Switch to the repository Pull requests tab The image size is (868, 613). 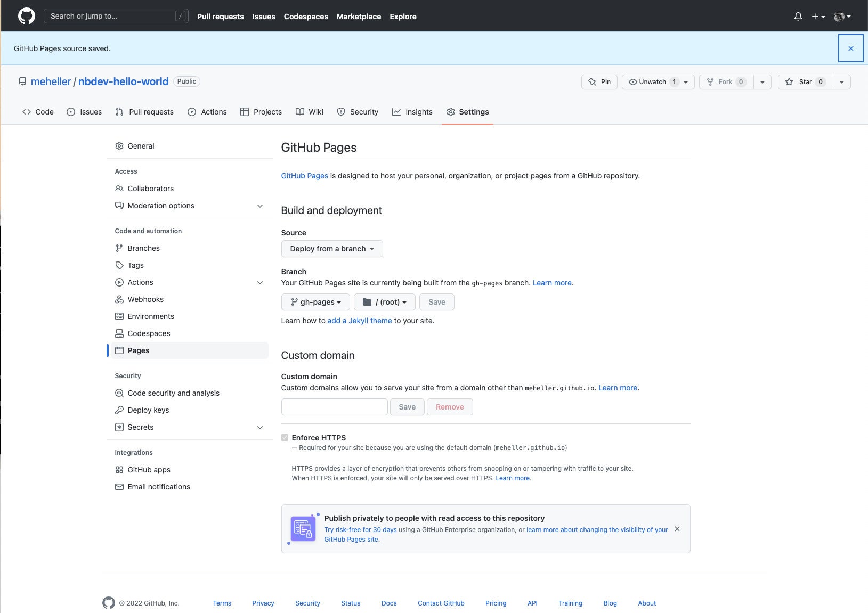pos(144,112)
